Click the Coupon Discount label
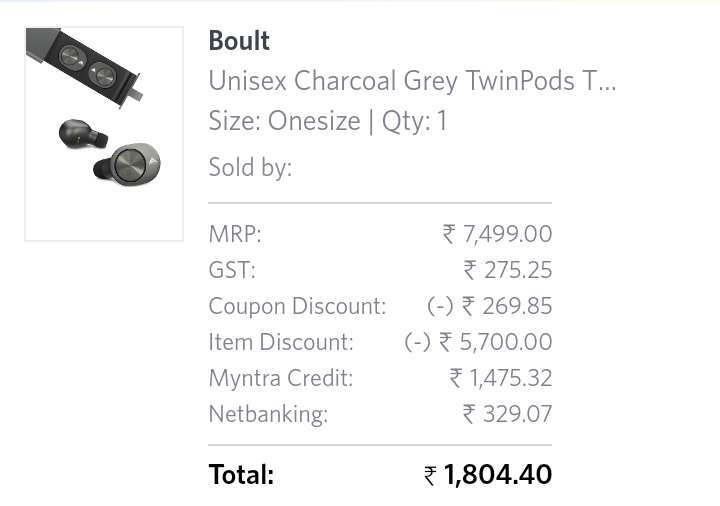This screenshot has width=720, height=506. click(297, 306)
